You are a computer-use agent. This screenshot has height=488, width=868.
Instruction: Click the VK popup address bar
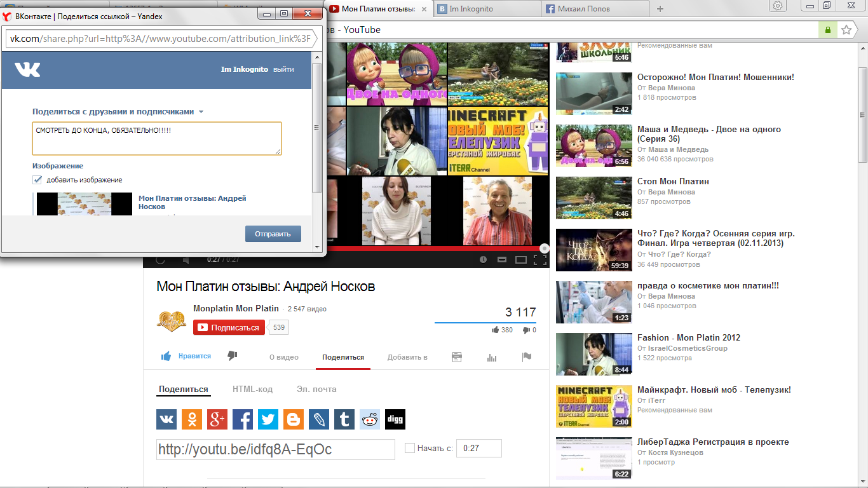click(x=161, y=39)
